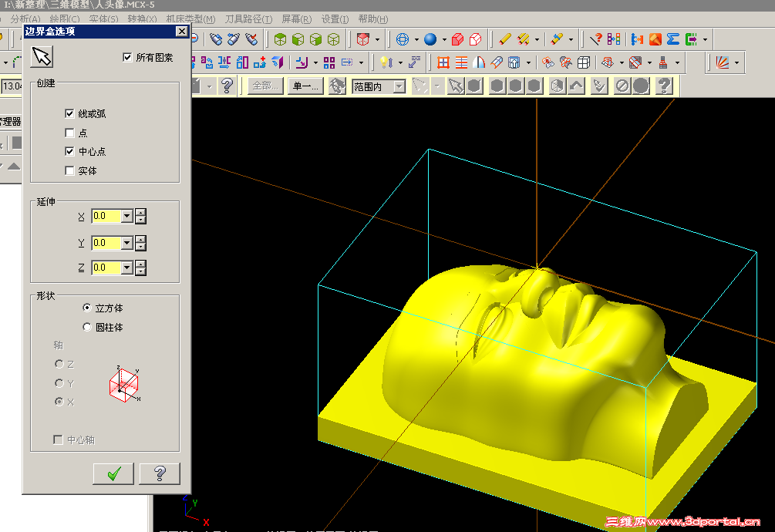775x532 pixels.
Task: Click the dialog's question mark help button
Action: click(160, 473)
